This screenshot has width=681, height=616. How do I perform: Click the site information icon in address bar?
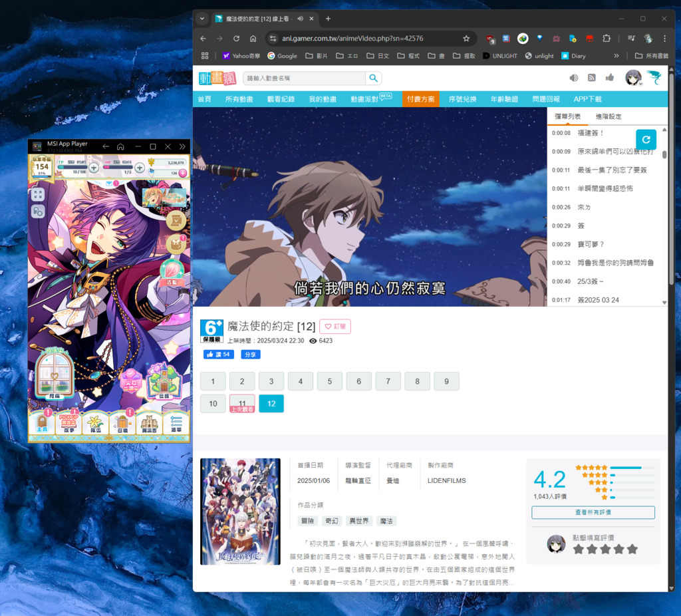pyautogui.click(x=273, y=38)
